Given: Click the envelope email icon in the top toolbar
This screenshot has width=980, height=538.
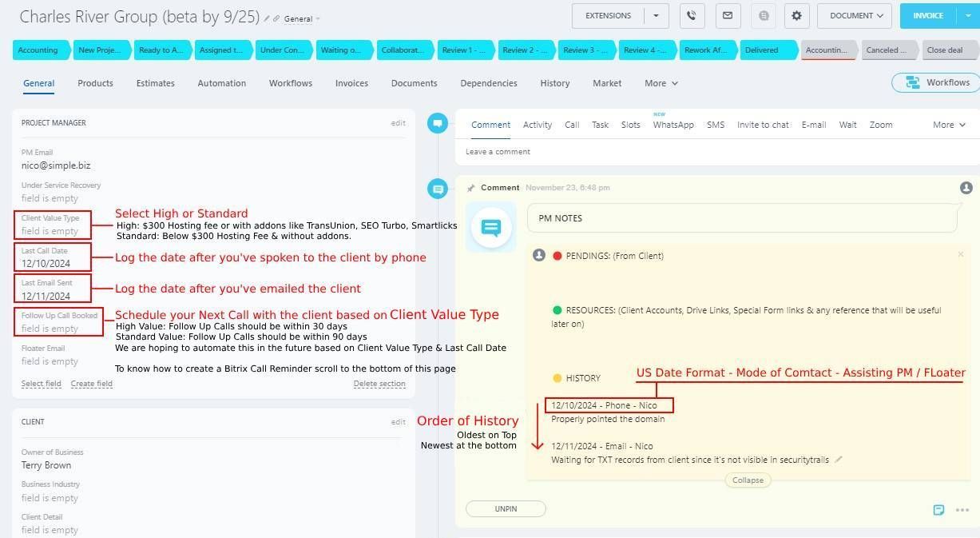Looking at the screenshot, I should pyautogui.click(x=727, y=15).
